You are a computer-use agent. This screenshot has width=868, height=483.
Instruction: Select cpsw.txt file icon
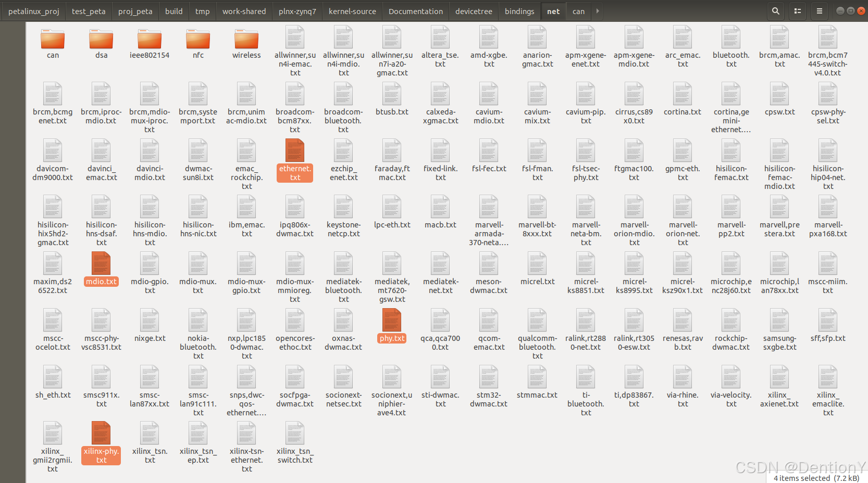780,94
